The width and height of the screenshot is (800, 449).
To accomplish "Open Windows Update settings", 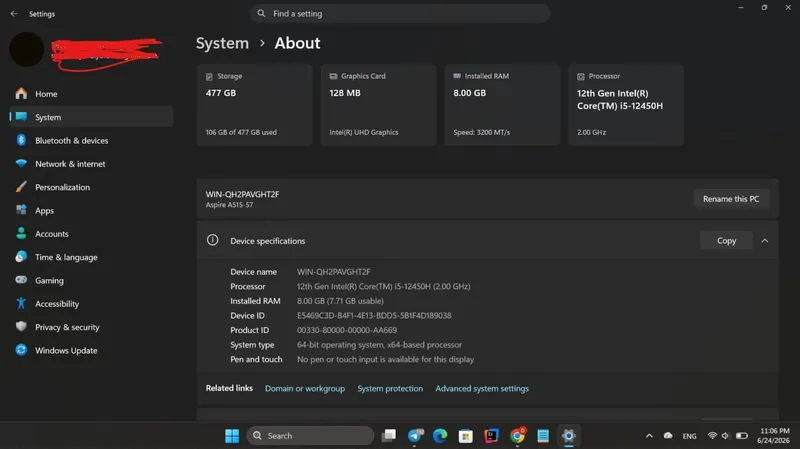I will click(x=91, y=351).
